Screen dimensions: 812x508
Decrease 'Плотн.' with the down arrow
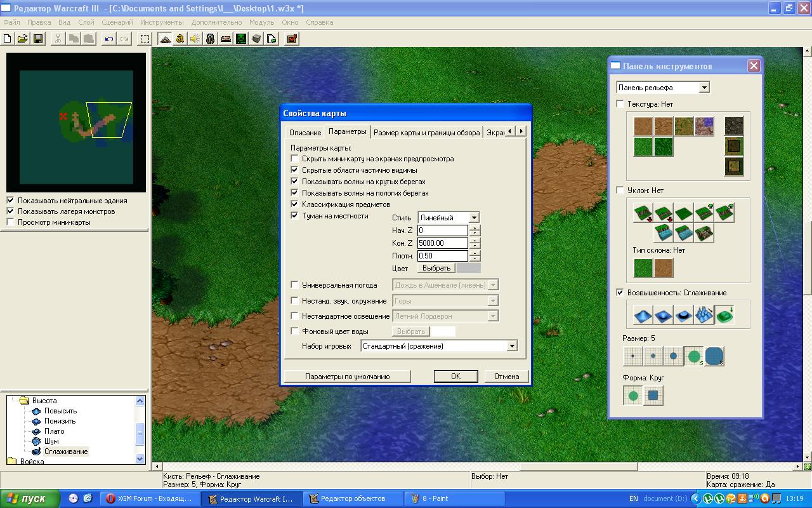pyautogui.click(x=475, y=258)
